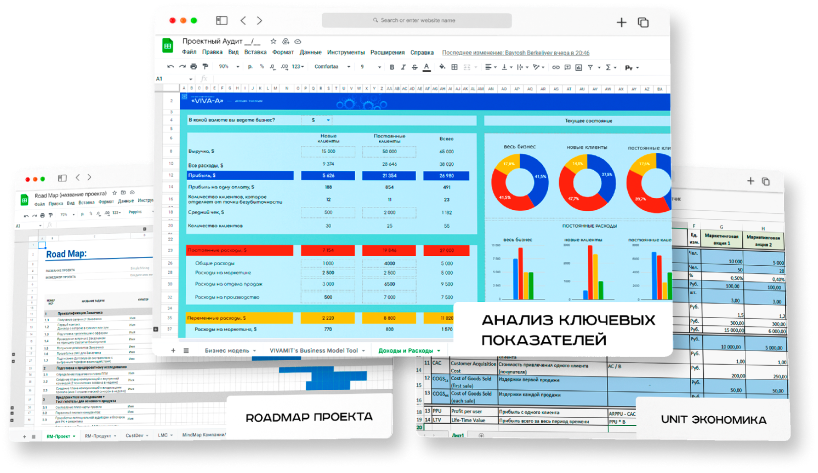Click the text color icon (underlined A)
The image size is (818, 473).
[428, 66]
